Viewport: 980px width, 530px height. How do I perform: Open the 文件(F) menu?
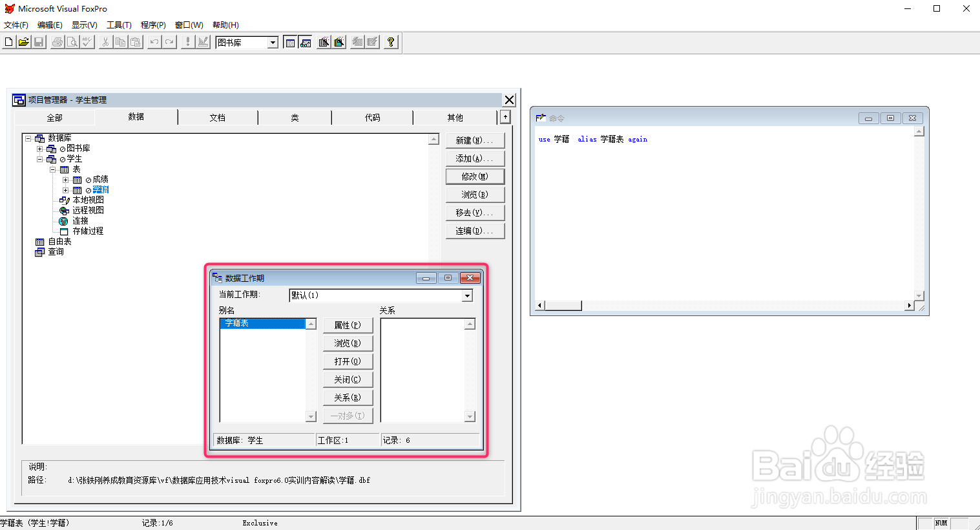pos(16,25)
